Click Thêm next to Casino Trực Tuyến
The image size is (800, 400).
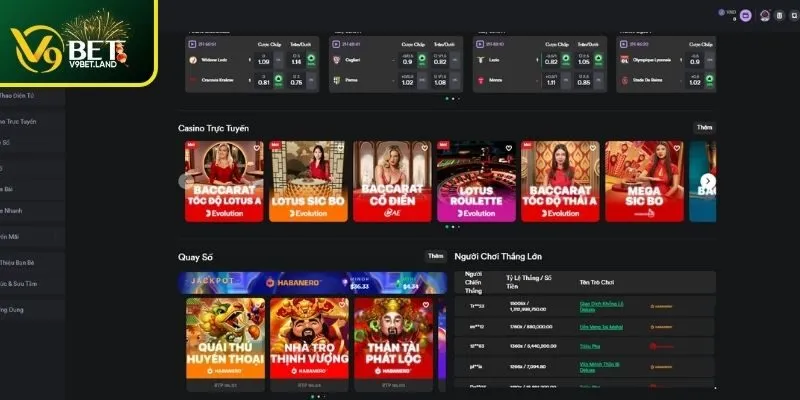pyautogui.click(x=705, y=128)
